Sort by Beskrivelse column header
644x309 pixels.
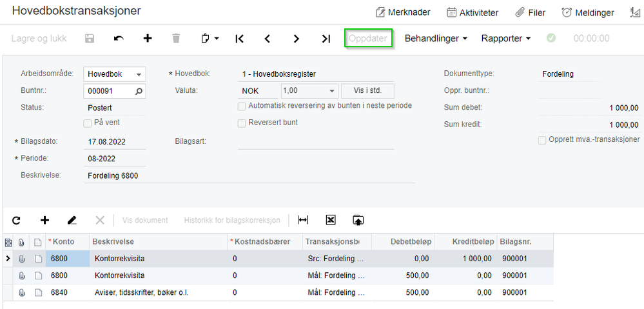[158, 242]
